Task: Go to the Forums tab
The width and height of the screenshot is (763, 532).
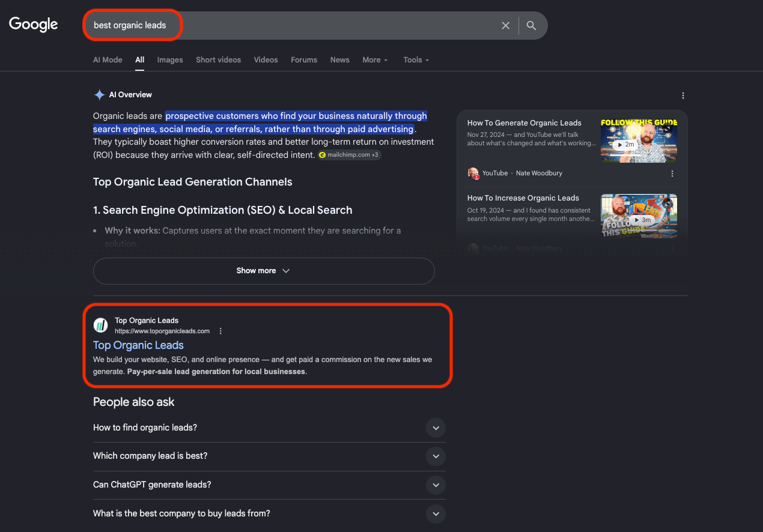Action: pos(304,60)
